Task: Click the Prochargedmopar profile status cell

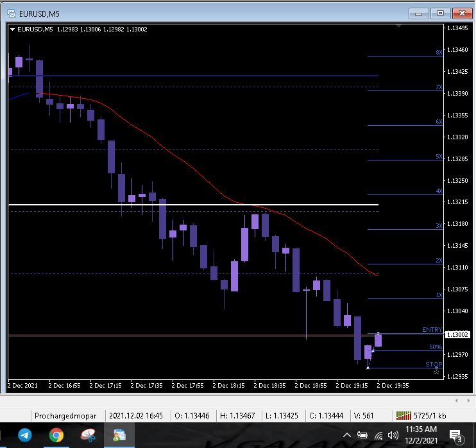Action: point(65,416)
